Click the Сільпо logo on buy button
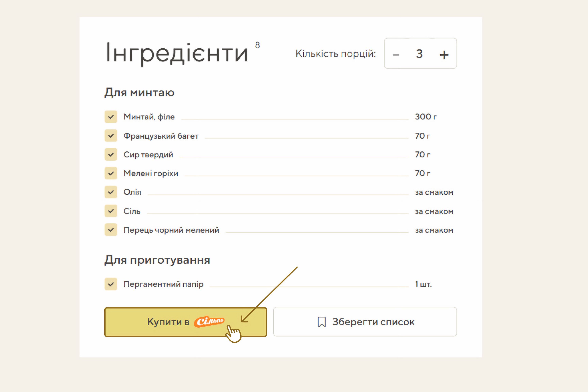This screenshot has height=392, width=588. (x=209, y=321)
